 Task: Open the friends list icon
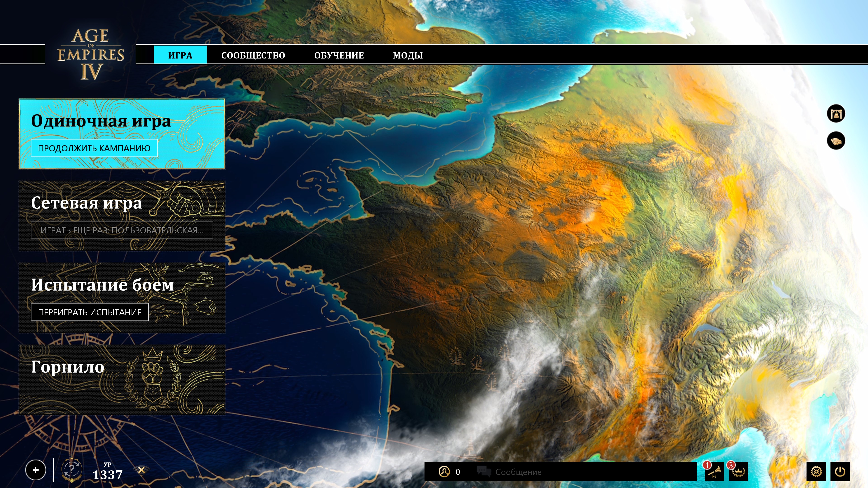click(x=444, y=472)
